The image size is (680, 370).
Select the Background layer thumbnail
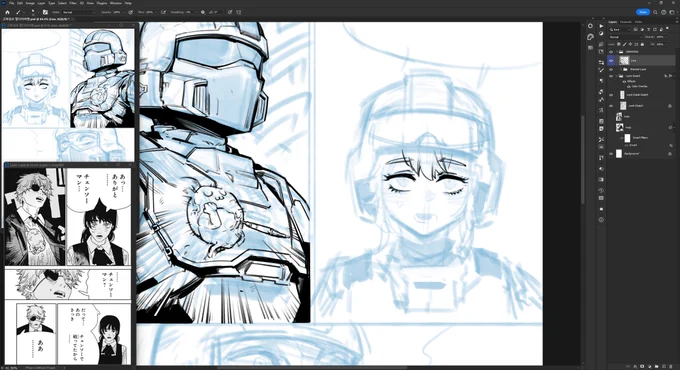click(x=619, y=154)
